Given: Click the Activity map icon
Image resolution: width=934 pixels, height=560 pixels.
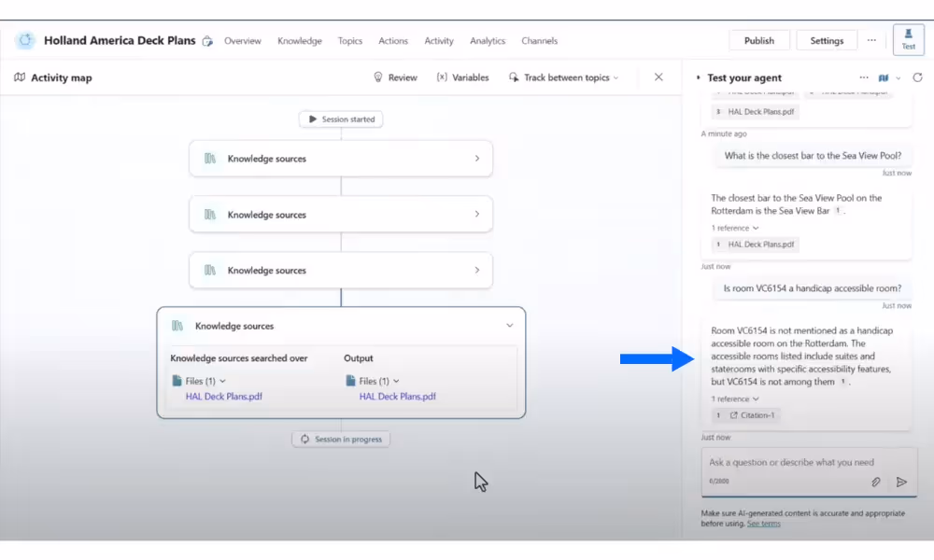Looking at the screenshot, I should 20,77.
